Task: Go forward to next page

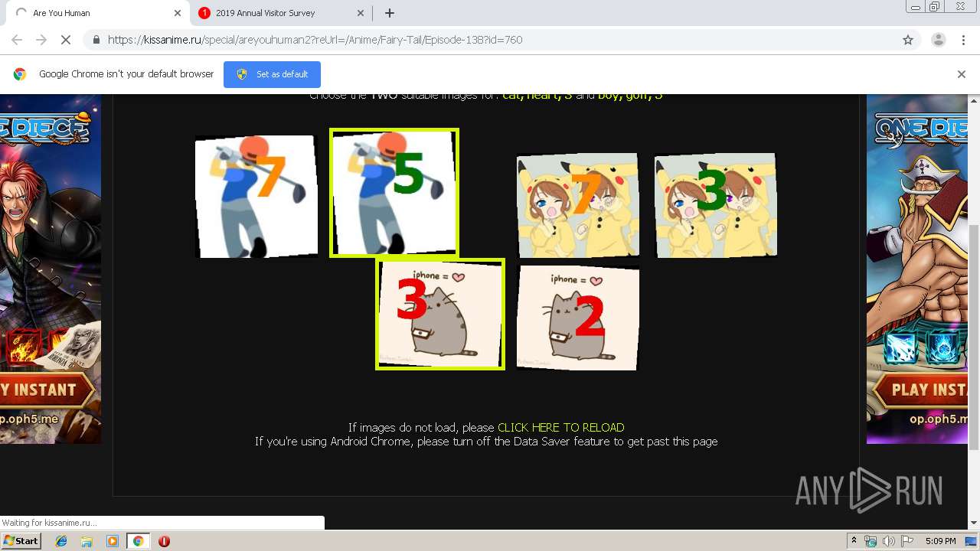Action: [x=41, y=40]
